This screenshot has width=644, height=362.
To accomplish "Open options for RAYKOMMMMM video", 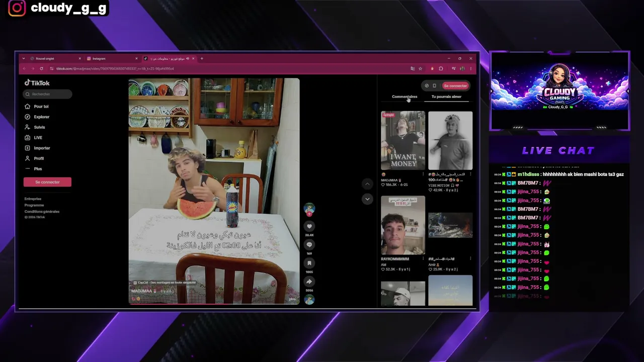I will pos(423,259).
